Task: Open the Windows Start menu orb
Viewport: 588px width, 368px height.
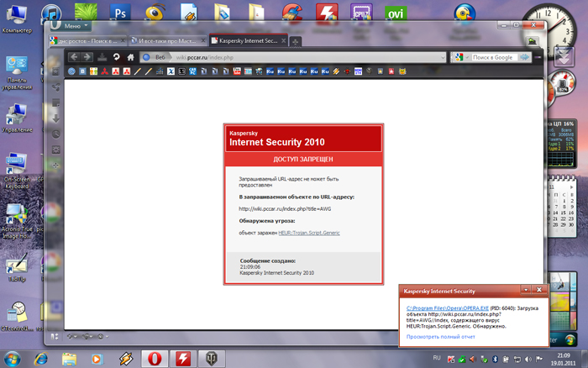Action: click(12, 359)
